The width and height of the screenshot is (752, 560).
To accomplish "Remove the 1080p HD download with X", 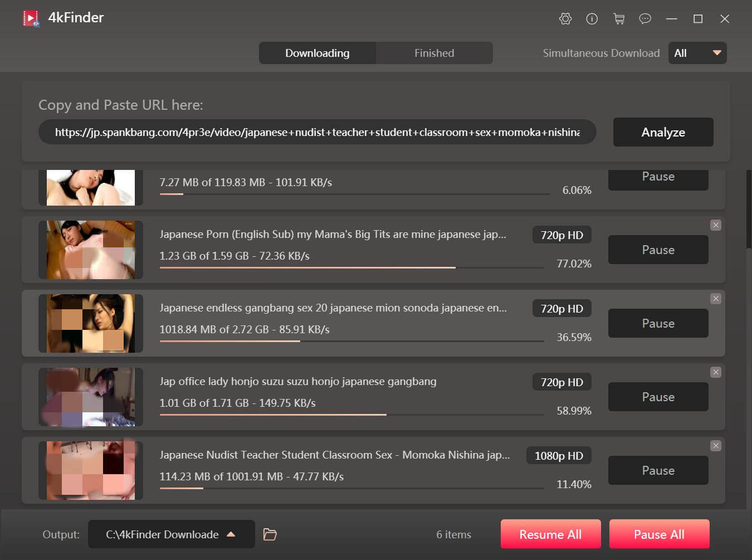I will click(x=716, y=446).
